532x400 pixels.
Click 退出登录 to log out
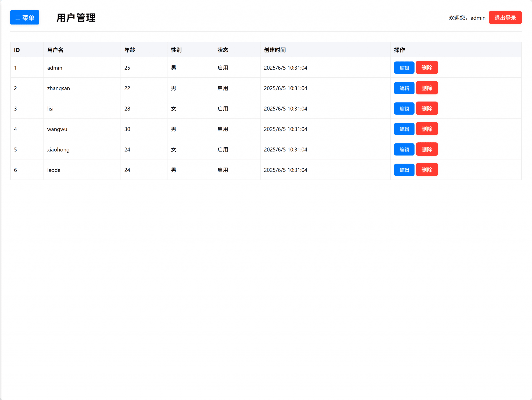click(x=505, y=17)
